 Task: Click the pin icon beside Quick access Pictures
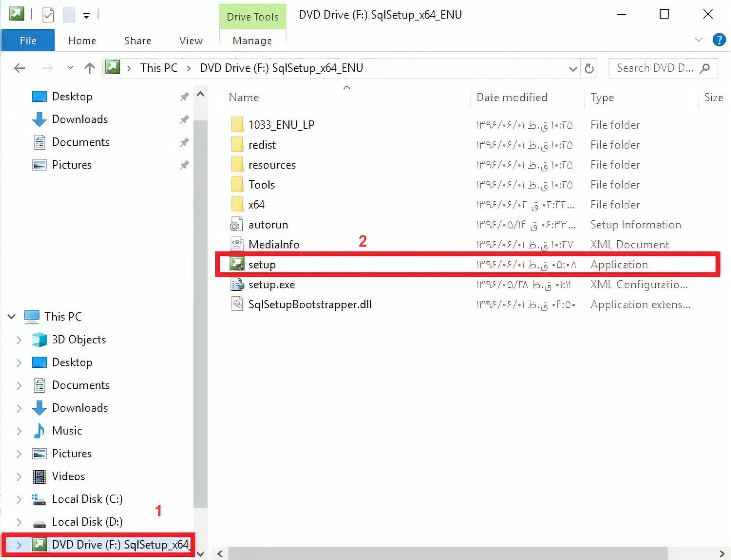pos(184,165)
